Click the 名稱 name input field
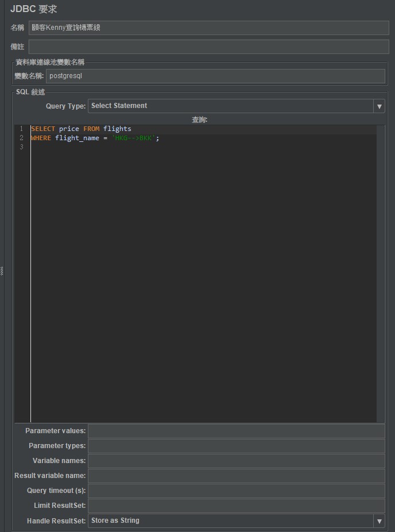The width and height of the screenshot is (395, 532). [x=208, y=28]
